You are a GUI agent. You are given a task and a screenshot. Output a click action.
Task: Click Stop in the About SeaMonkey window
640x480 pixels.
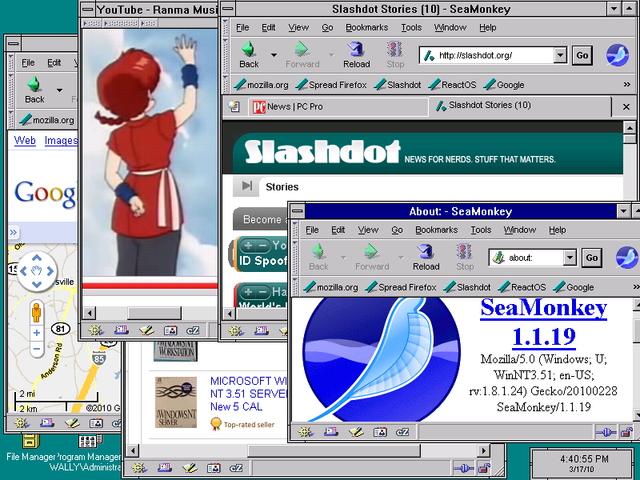[464, 258]
